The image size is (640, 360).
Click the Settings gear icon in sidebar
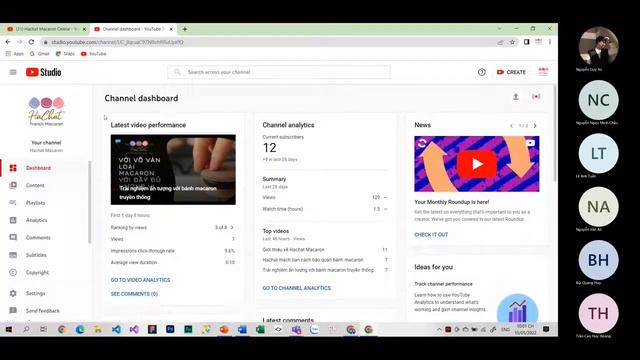pyautogui.click(x=13, y=293)
